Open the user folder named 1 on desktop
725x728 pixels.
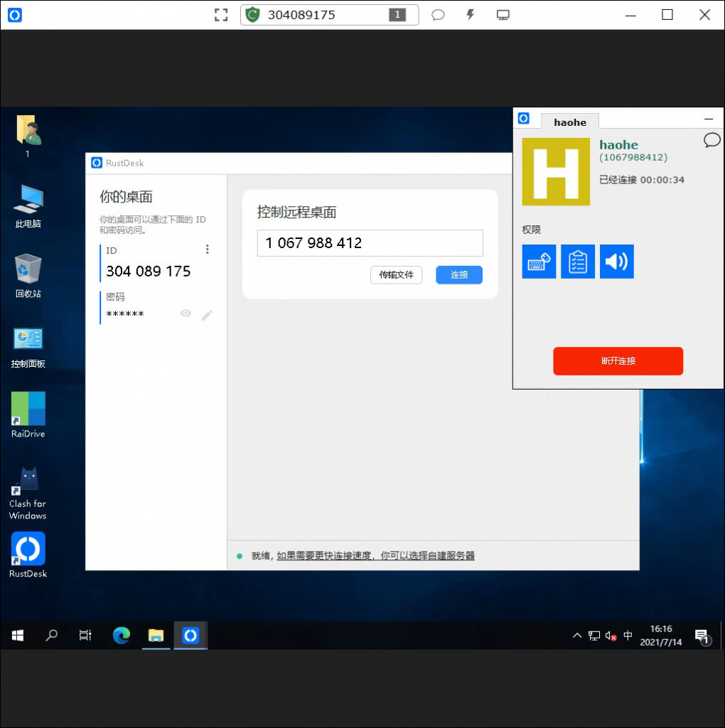coord(28,136)
